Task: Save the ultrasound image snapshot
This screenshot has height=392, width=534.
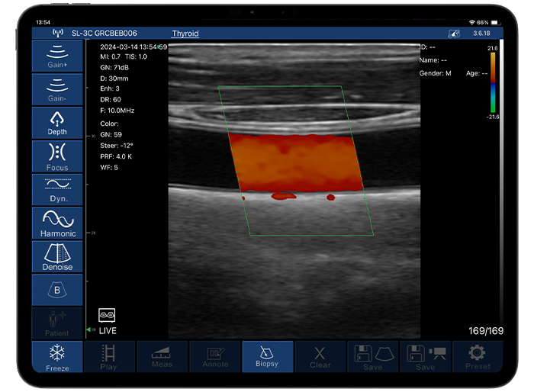Action: pyautogui.click(x=373, y=357)
